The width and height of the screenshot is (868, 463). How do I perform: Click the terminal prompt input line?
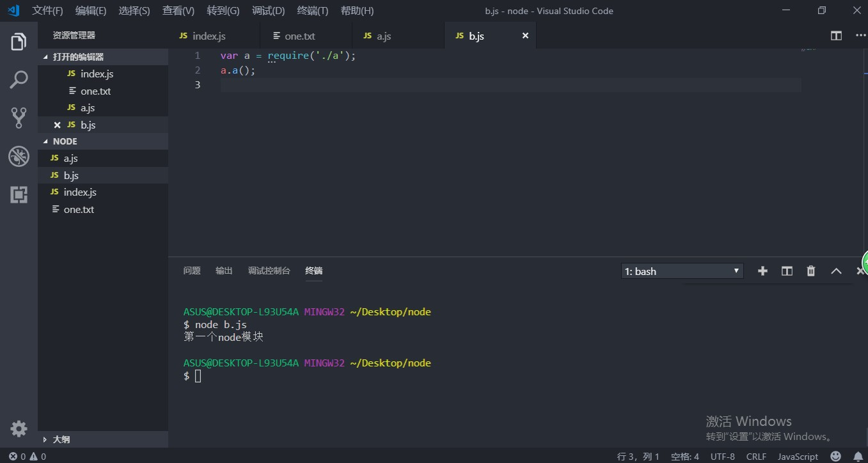193,376
